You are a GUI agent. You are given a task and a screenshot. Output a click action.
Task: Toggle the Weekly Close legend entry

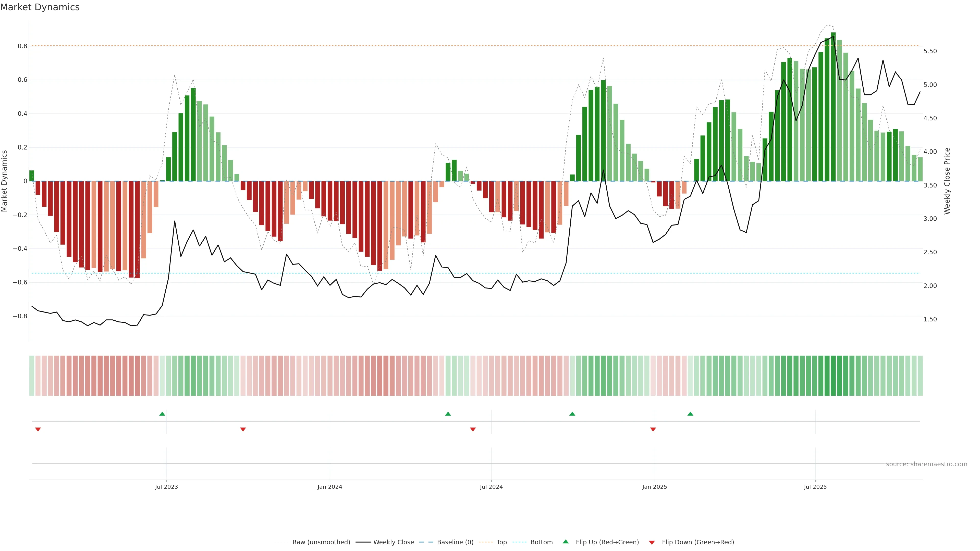click(393, 542)
